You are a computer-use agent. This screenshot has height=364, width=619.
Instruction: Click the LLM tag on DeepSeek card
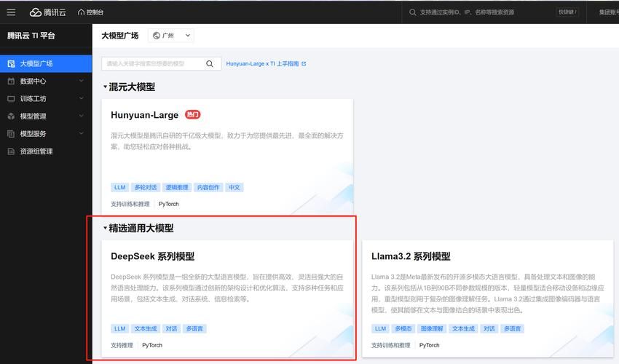point(119,328)
